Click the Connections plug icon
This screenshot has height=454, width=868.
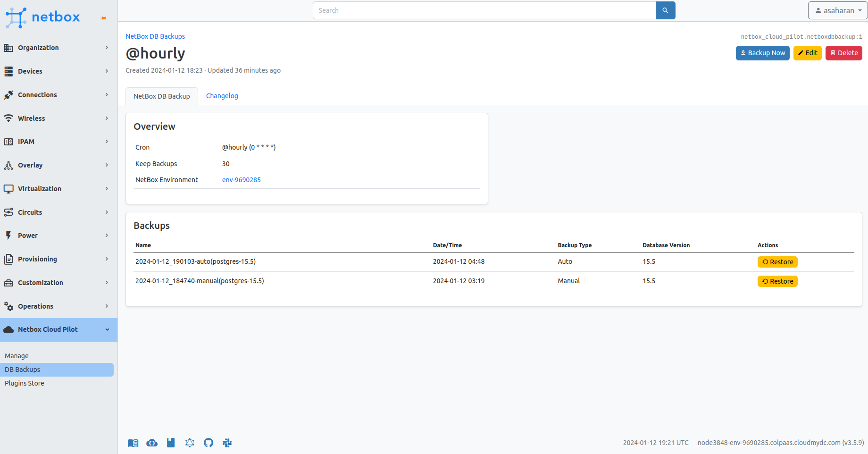pos(8,95)
